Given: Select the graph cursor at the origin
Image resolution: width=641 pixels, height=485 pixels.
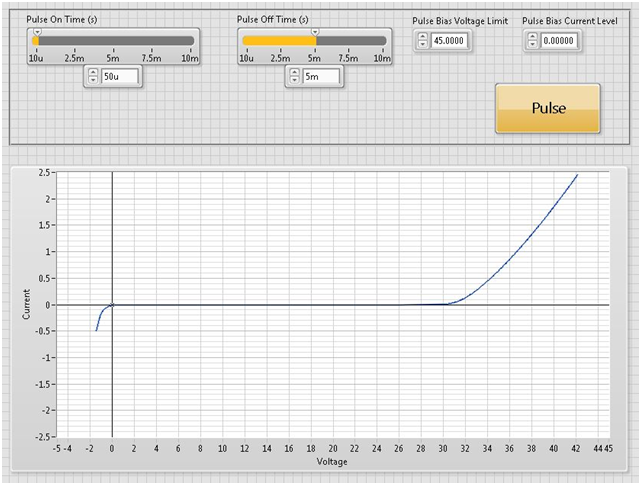Looking at the screenshot, I should (112, 305).
